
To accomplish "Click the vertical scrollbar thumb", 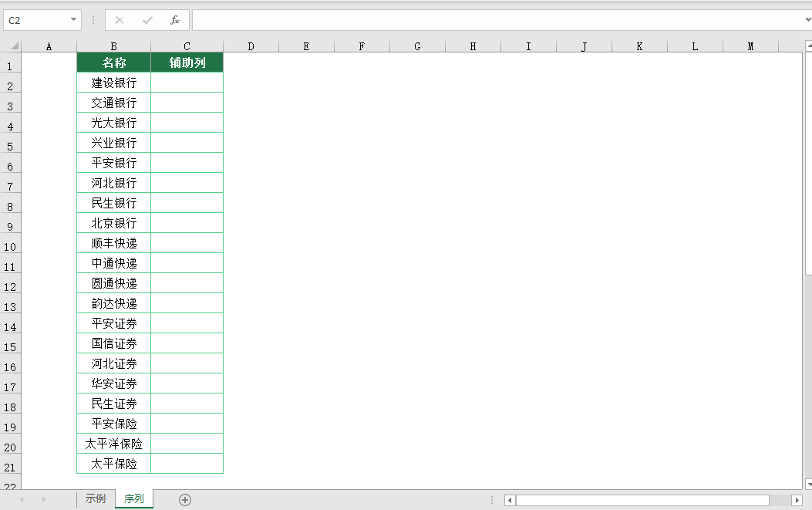I will tap(809, 164).
